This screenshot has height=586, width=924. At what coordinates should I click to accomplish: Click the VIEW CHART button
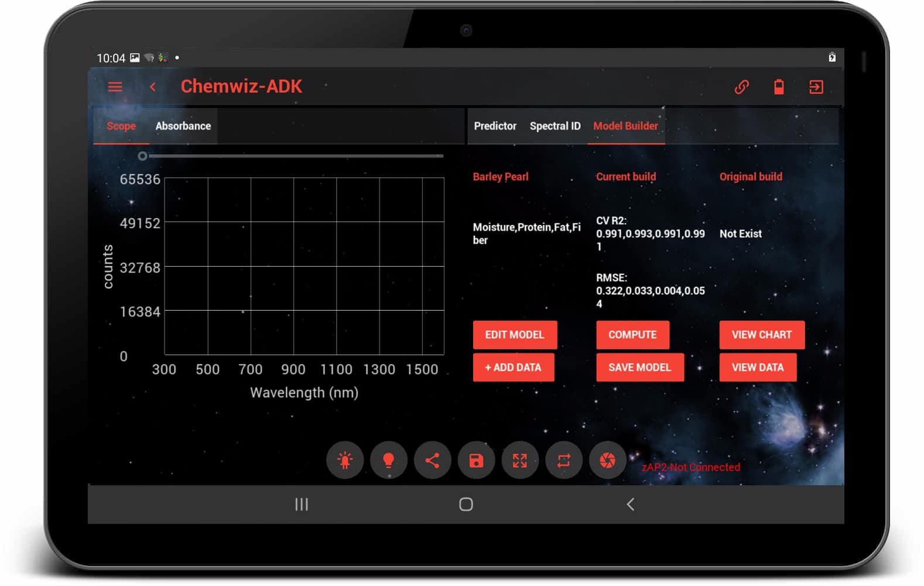tap(762, 335)
